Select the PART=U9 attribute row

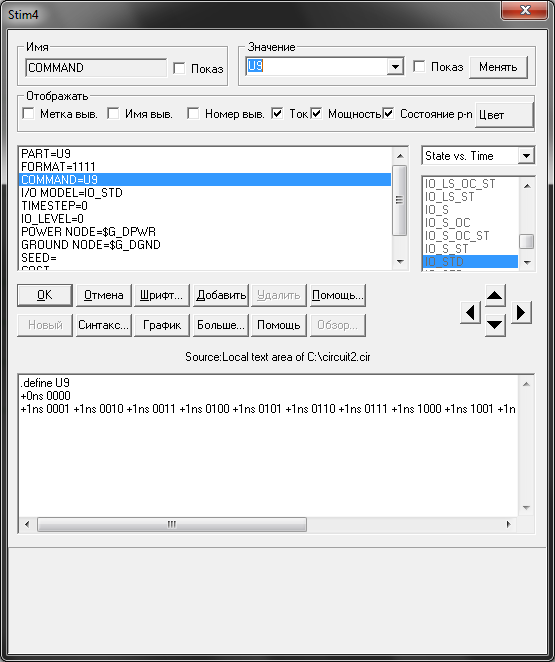(x=205, y=154)
